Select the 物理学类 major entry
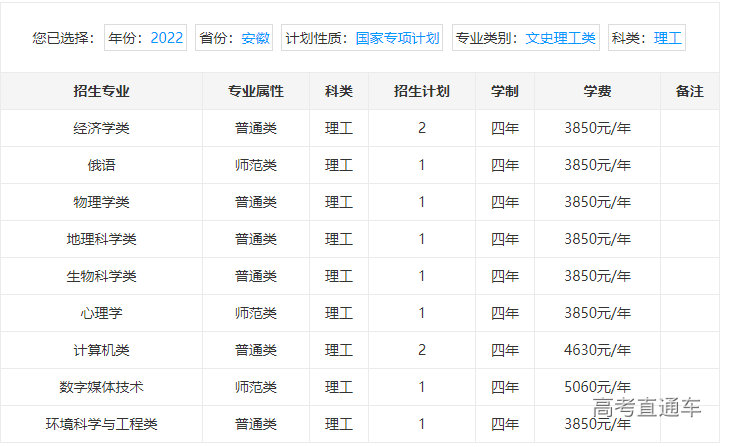Screen dimensions: 730x447 click(x=101, y=202)
